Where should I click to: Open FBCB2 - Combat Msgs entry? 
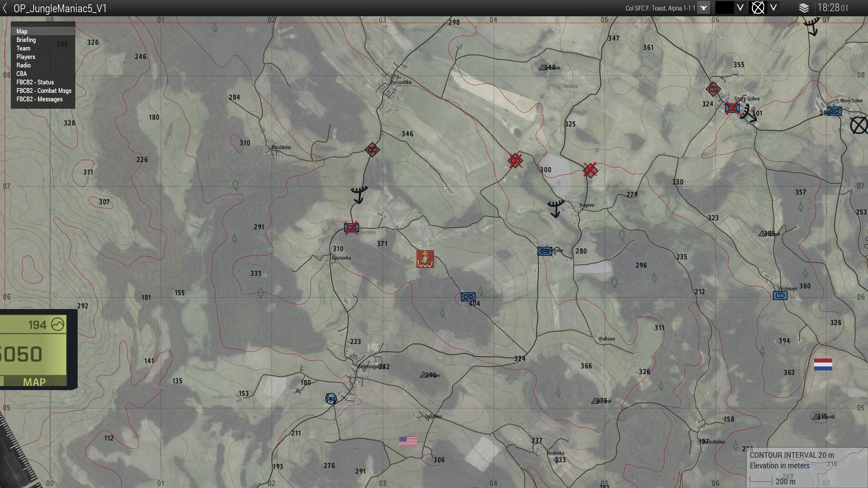click(x=44, y=91)
